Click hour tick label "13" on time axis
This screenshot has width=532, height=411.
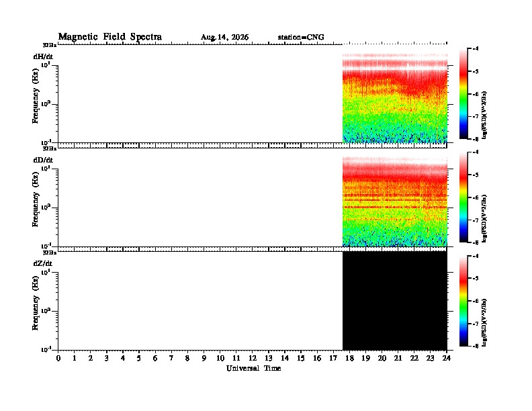269,359
